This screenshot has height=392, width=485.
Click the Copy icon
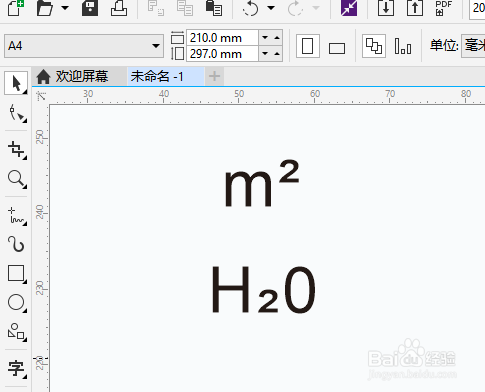(185, 8)
